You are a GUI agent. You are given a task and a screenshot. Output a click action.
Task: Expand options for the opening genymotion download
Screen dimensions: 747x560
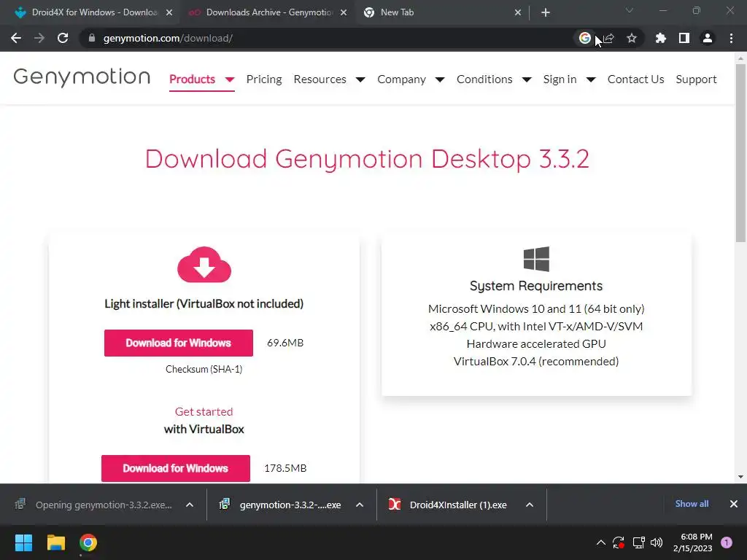pos(190,505)
